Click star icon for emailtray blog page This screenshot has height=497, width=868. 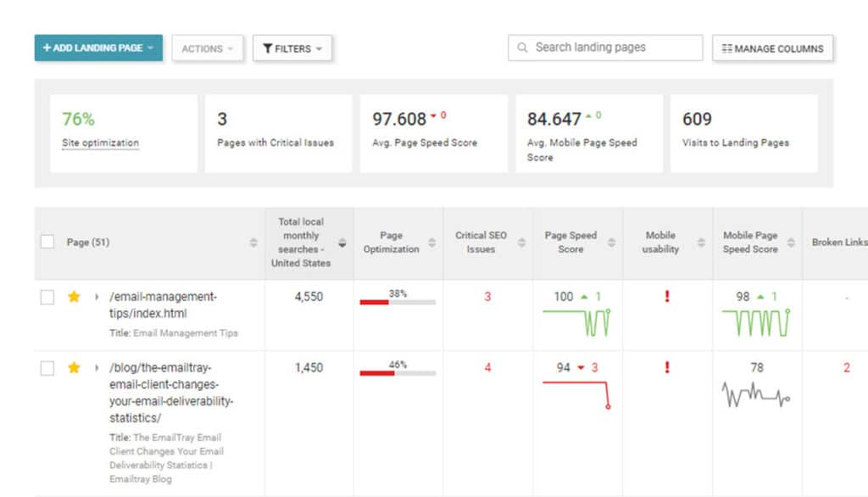[x=74, y=368]
